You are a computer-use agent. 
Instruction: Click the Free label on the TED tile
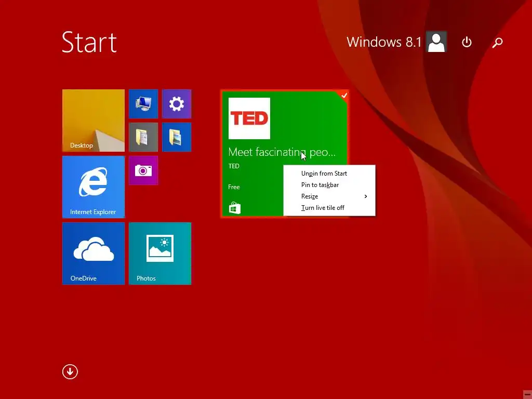[234, 187]
